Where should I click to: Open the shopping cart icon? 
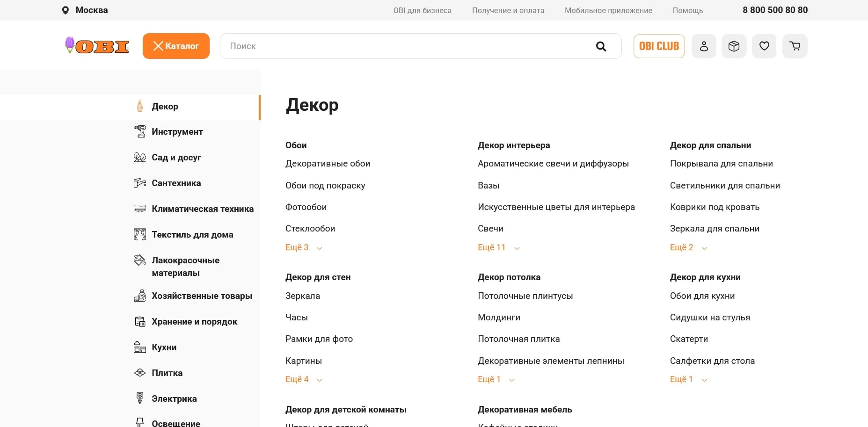coord(795,46)
